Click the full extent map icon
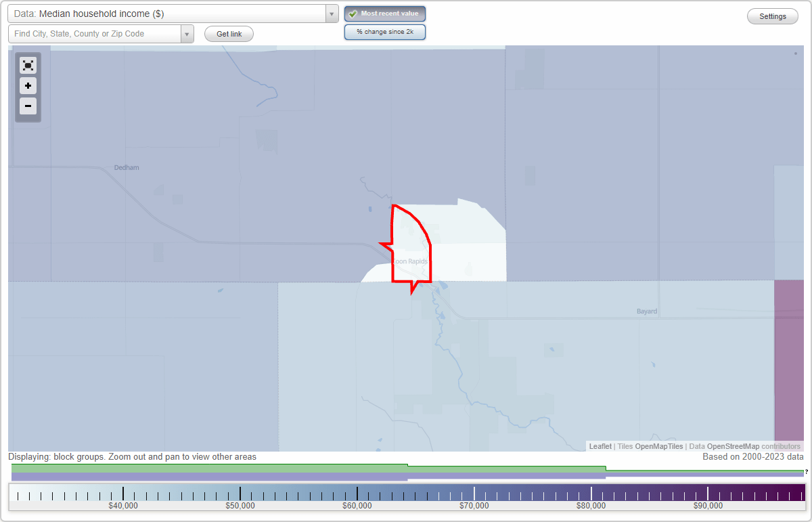The width and height of the screenshot is (812, 522). pyautogui.click(x=28, y=65)
